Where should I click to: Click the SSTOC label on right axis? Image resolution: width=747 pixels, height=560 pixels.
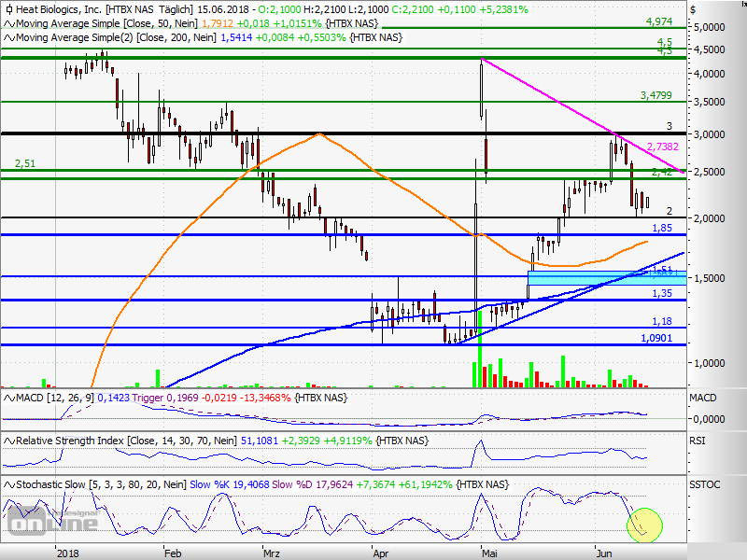pos(705,484)
